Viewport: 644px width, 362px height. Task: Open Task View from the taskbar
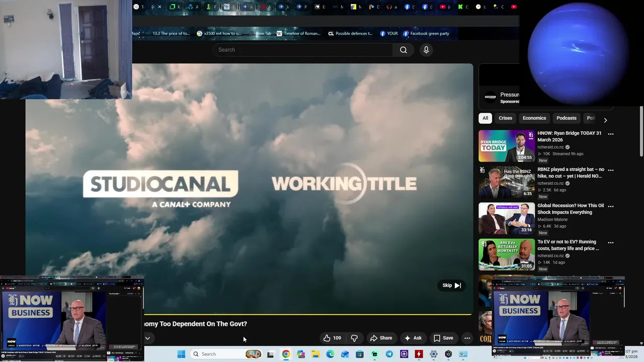pyautogui.click(x=270, y=354)
